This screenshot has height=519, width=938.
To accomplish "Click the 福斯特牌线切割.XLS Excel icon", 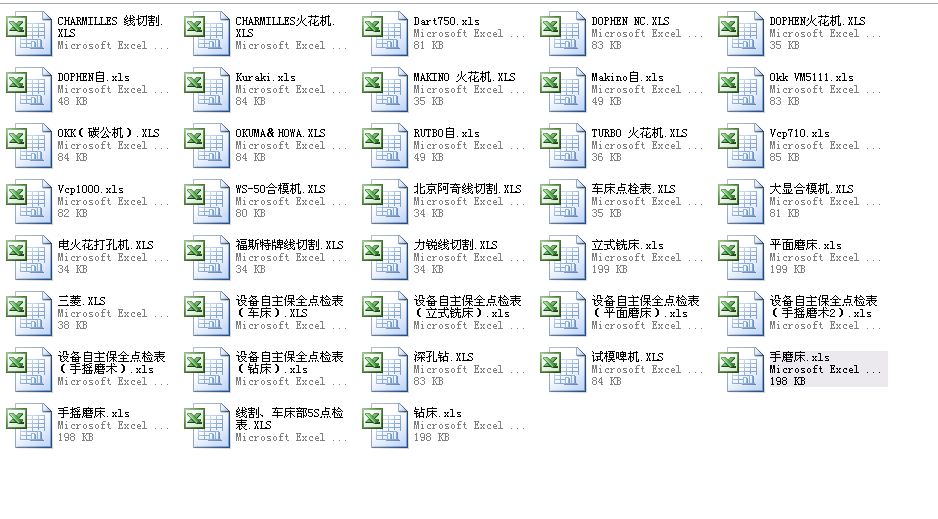I will tap(207, 258).
